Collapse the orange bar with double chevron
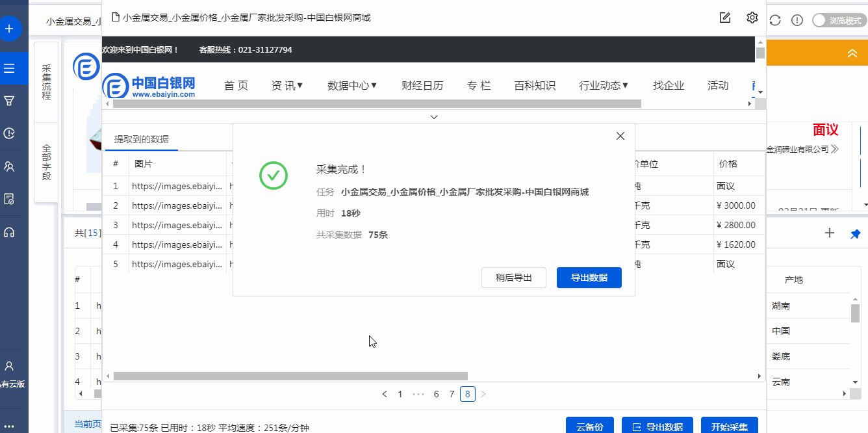 852,54
